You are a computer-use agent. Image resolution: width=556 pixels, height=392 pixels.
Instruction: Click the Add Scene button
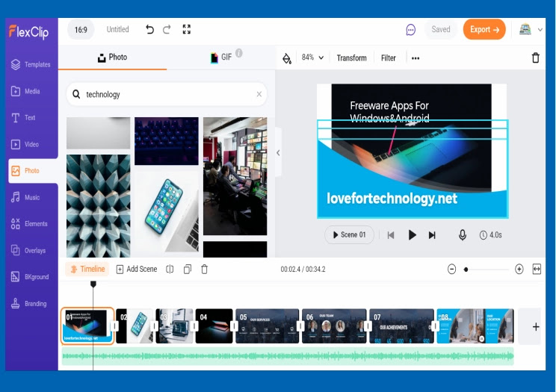point(137,270)
